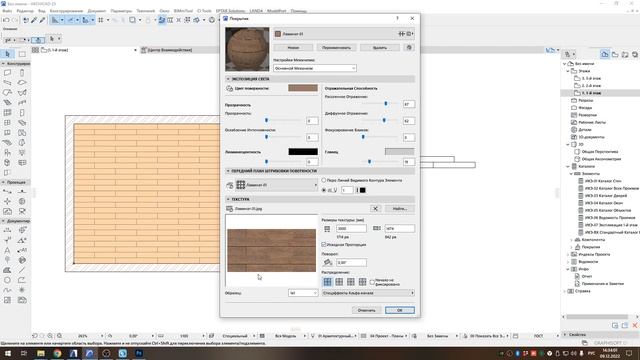Click the black Люминесцентность color swatch
Image resolution: width=640 pixels, height=360 pixels.
click(303, 151)
